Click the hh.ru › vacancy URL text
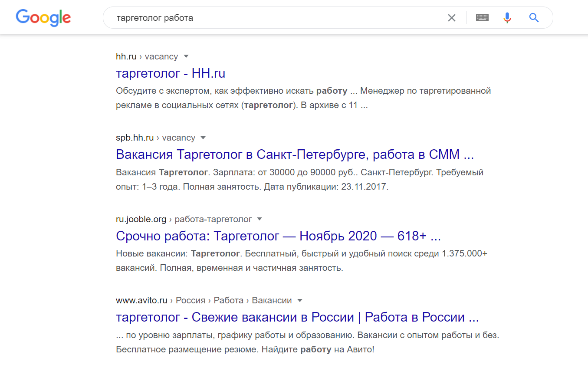588x368 pixels. 147,56
